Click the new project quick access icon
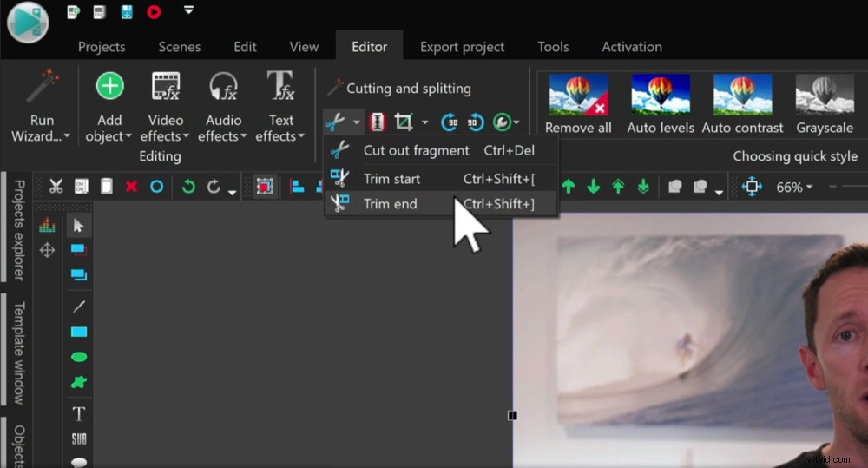 pyautogui.click(x=73, y=11)
